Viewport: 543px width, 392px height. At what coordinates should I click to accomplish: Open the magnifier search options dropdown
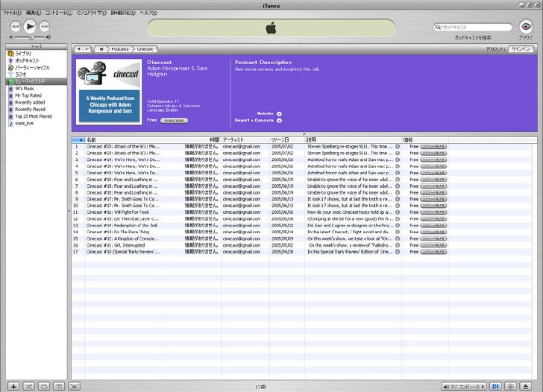click(438, 27)
